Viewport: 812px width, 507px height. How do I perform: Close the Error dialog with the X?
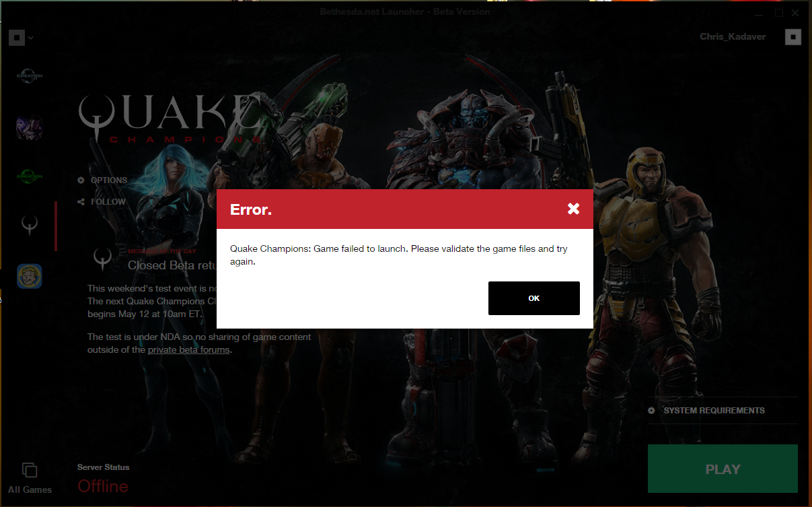(x=573, y=209)
